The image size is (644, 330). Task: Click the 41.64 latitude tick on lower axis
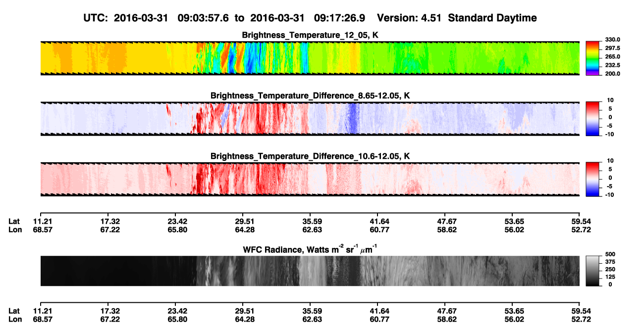(x=377, y=311)
